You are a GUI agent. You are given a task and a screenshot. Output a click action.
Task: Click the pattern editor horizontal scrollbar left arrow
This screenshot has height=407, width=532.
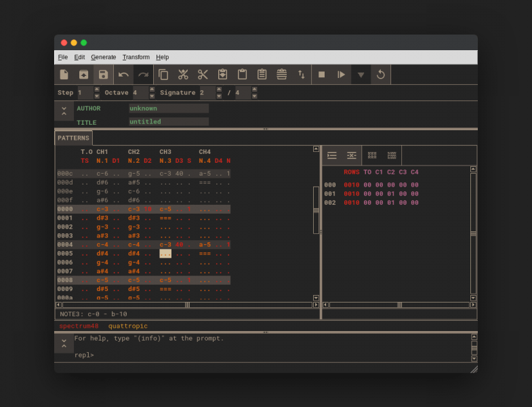[58, 305]
